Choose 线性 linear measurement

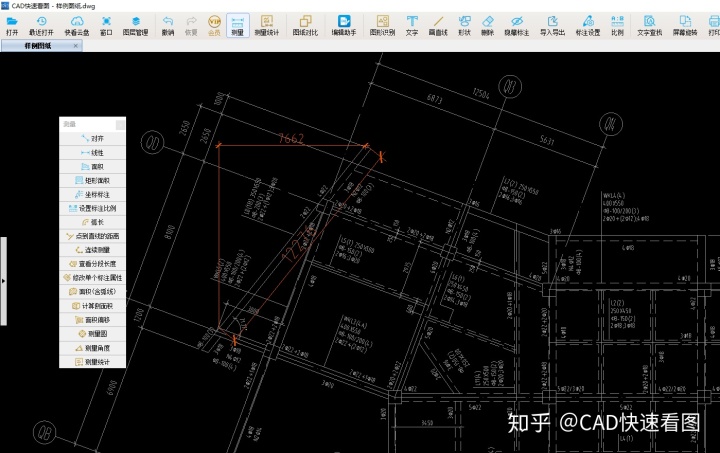point(92,152)
